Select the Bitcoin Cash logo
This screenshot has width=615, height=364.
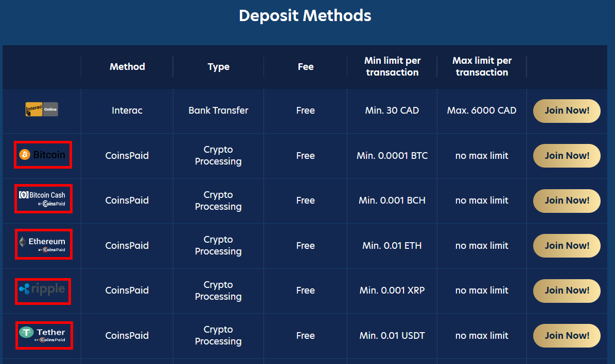click(x=43, y=199)
